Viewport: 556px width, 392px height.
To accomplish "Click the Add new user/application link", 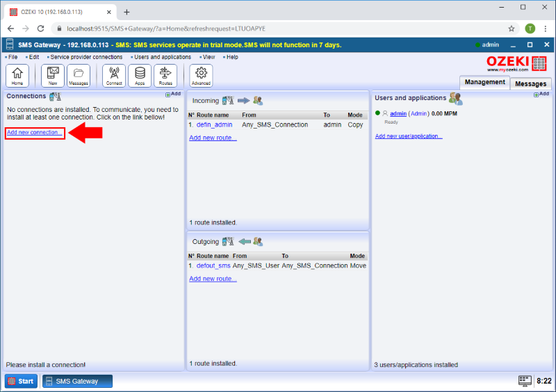I will 409,136.
